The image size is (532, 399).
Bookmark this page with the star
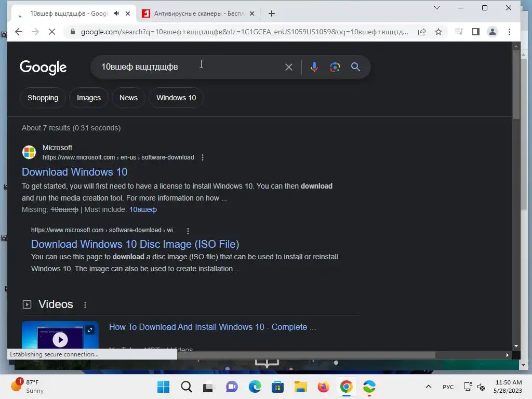tap(438, 32)
